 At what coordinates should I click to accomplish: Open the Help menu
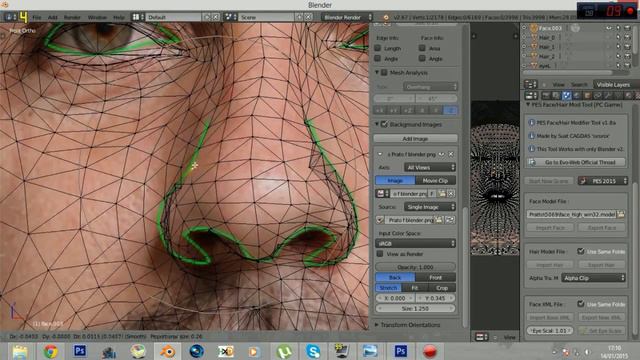coord(119,18)
